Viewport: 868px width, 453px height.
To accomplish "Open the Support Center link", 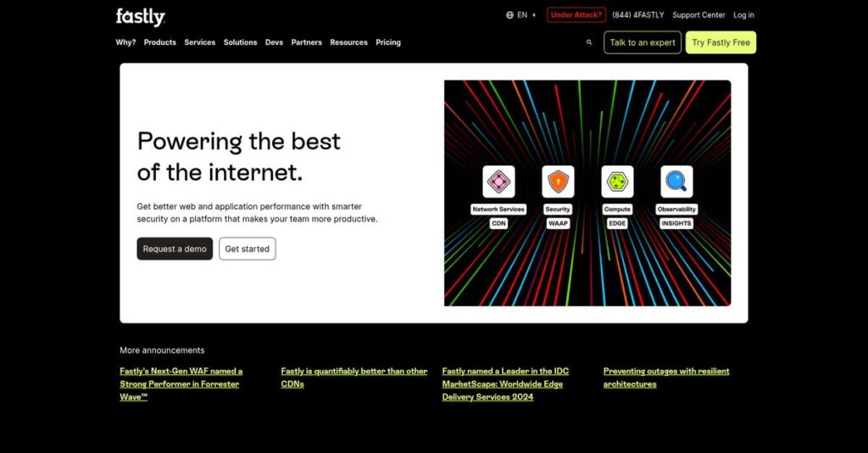I will click(x=698, y=15).
